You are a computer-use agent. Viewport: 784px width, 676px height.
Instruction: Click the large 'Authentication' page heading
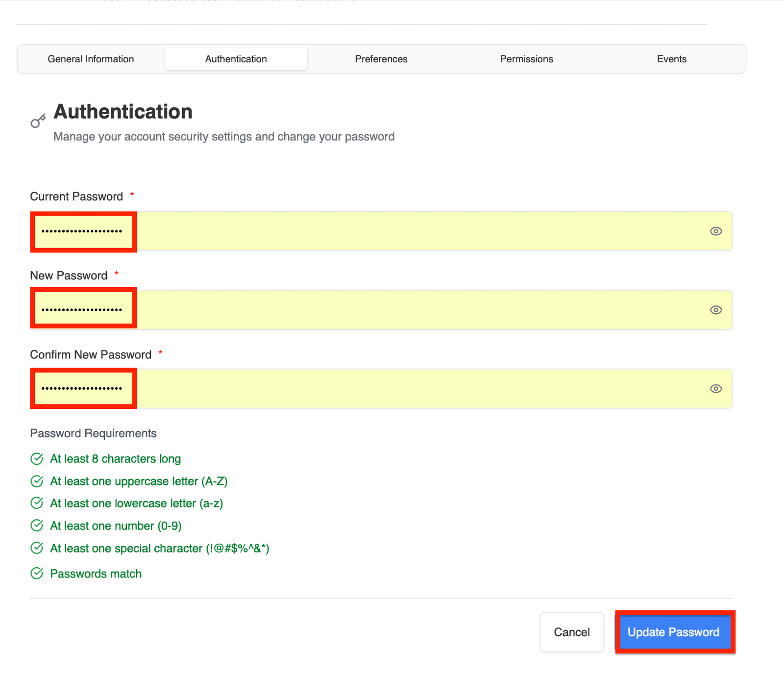point(123,112)
